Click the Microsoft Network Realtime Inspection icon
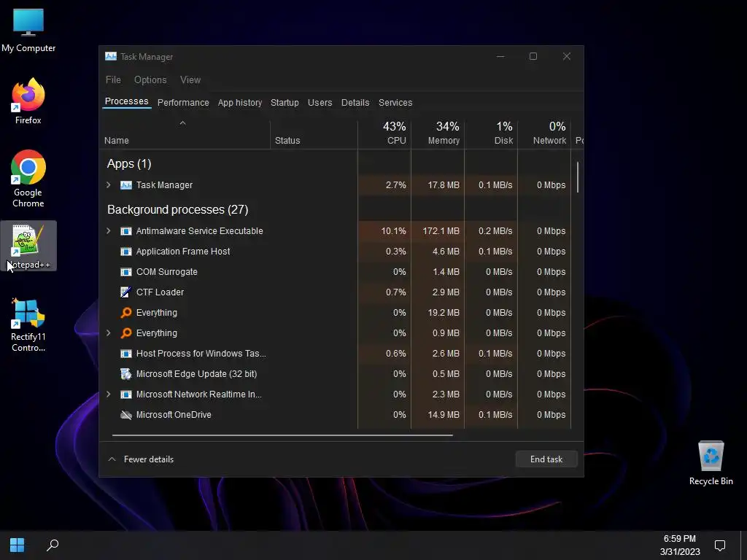Viewport: 747px width, 560px height. click(125, 394)
